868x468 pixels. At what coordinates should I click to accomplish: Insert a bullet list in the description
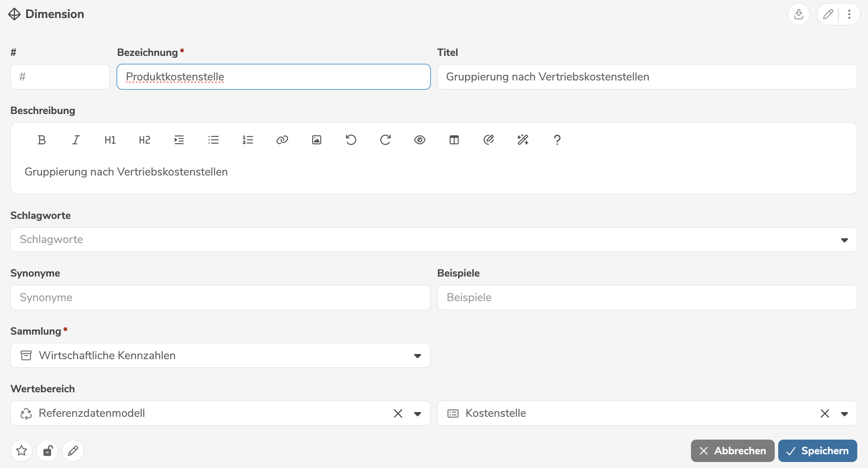click(x=213, y=139)
